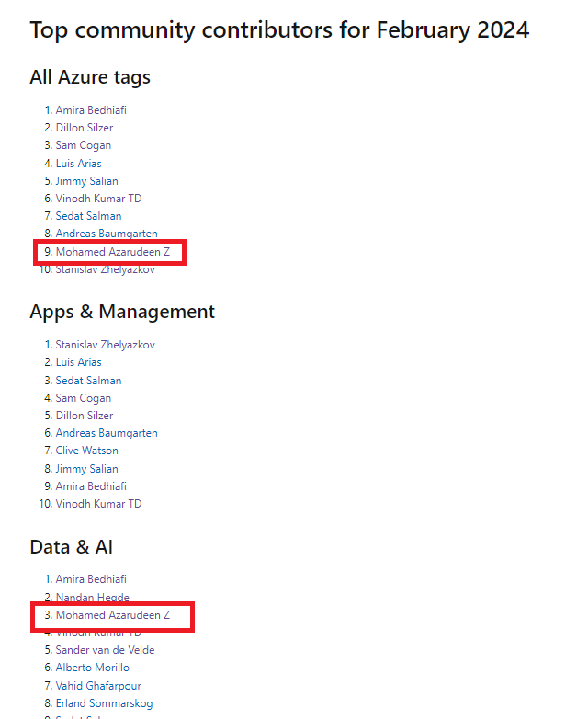
Task: Open Stanislav Zhelyazkov in Apps & Management
Action: tap(106, 345)
